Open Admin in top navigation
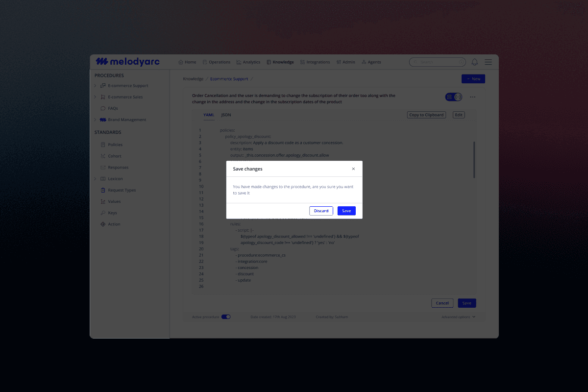The width and height of the screenshot is (588, 392). [x=346, y=62]
